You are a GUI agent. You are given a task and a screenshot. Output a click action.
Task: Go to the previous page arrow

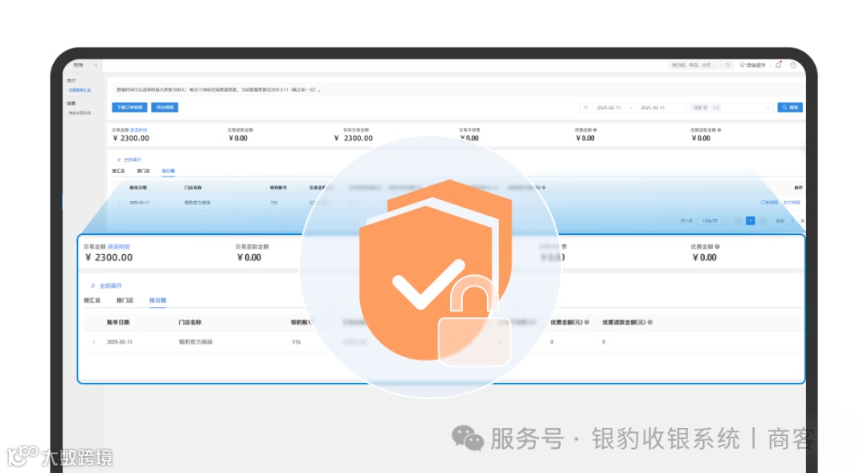click(x=738, y=221)
